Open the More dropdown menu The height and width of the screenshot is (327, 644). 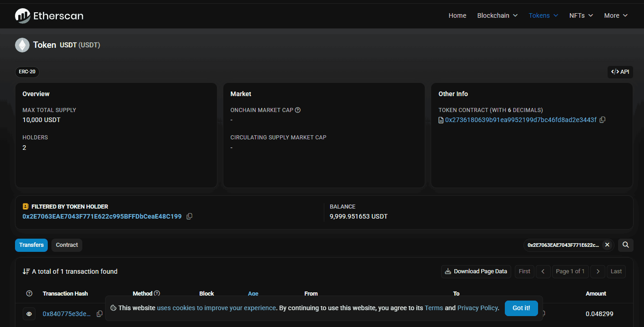(616, 15)
